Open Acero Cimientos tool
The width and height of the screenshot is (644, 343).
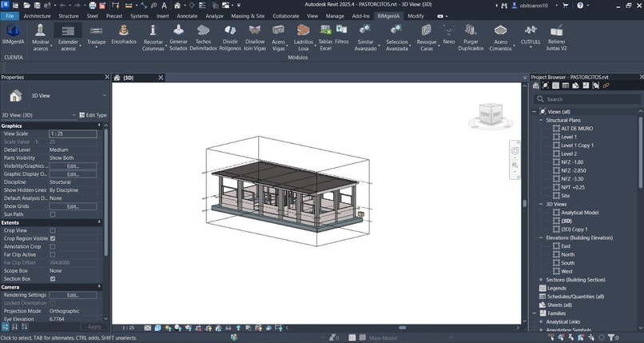[501, 37]
